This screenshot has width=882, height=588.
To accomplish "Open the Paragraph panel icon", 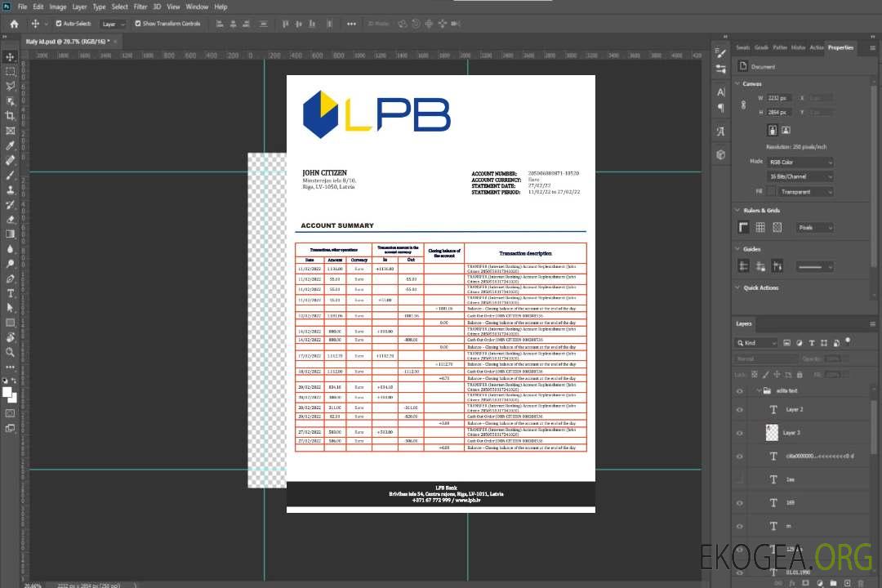I will tap(720, 108).
